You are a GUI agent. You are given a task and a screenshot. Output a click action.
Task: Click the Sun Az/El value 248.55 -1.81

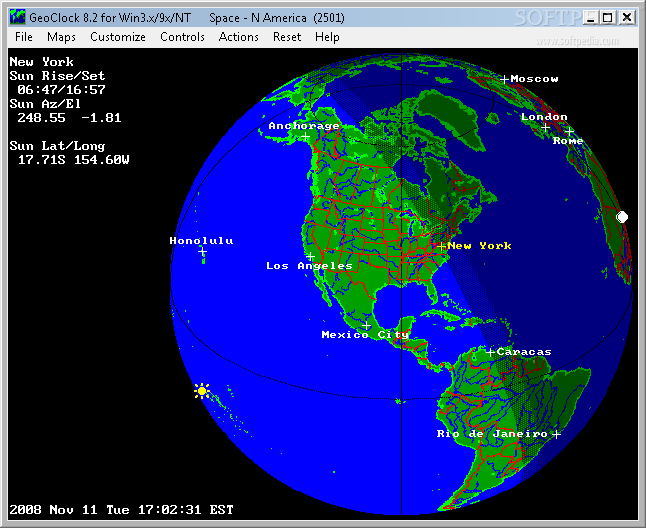tap(69, 118)
